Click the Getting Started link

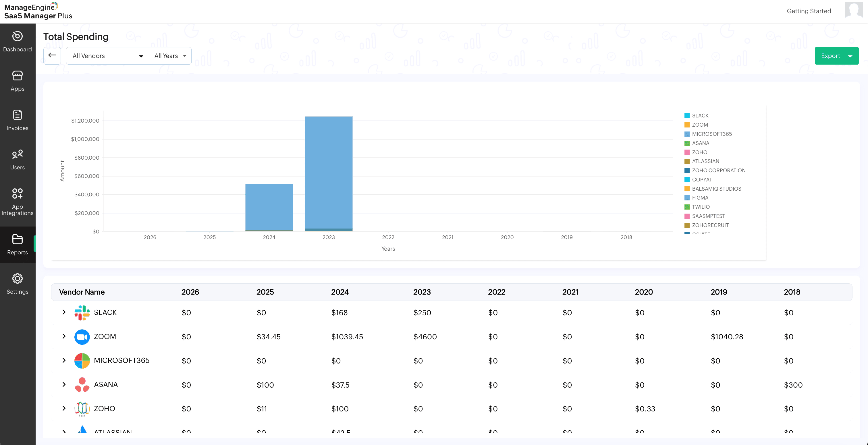[809, 11]
